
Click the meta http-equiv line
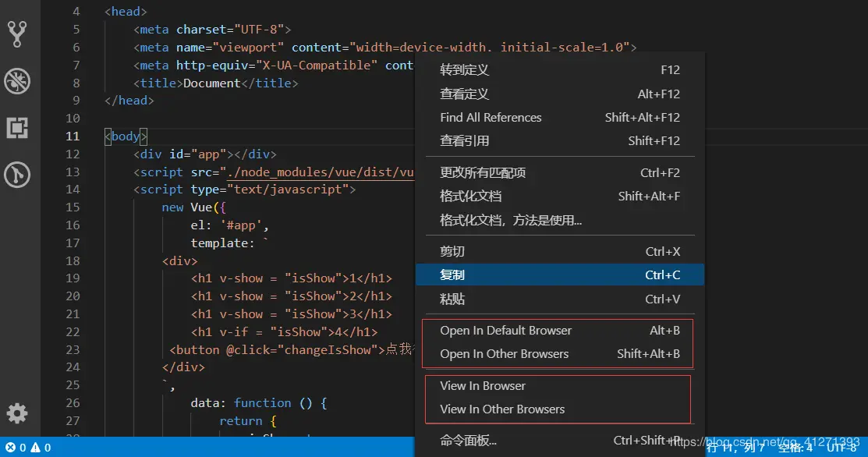(x=274, y=66)
